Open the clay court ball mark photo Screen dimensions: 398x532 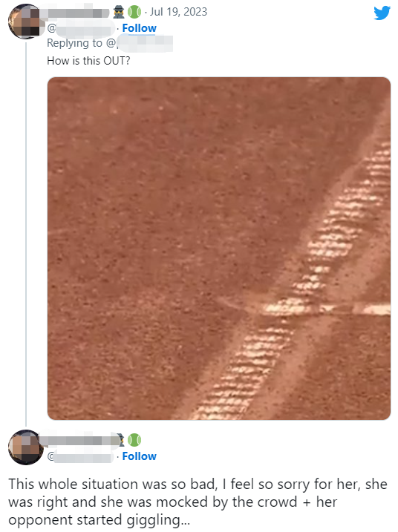pos(219,249)
